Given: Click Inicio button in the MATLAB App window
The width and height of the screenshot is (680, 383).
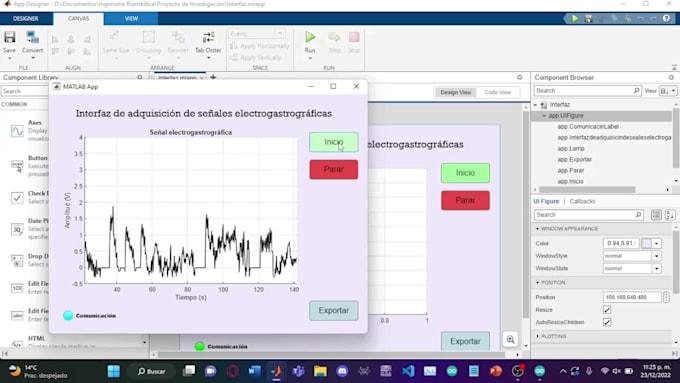Looking at the screenshot, I should 333,142.
